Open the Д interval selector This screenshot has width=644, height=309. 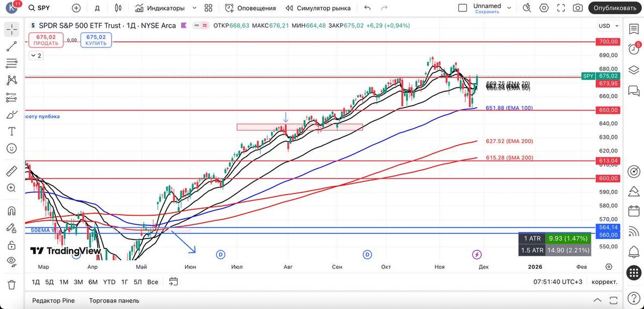[97, 8]
